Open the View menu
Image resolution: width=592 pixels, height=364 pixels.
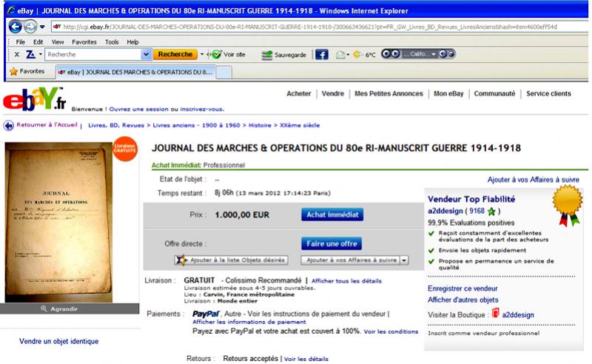[58, 42]
